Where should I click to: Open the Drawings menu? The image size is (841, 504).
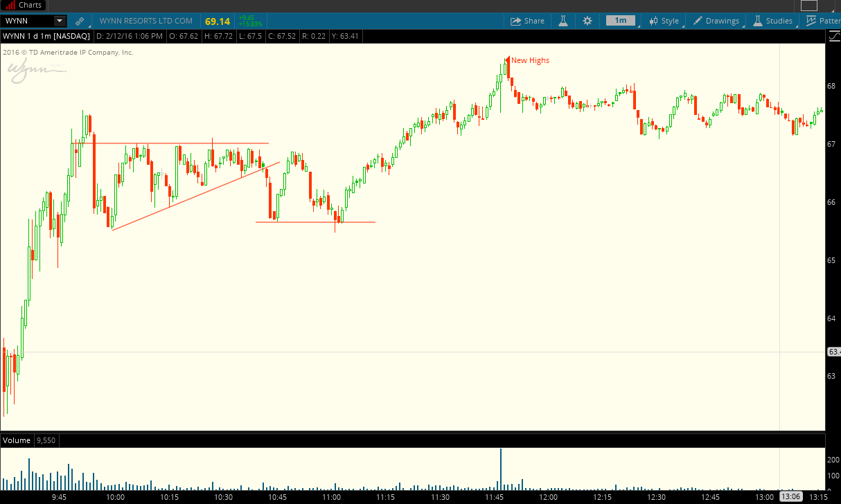[x=716, y=21]
